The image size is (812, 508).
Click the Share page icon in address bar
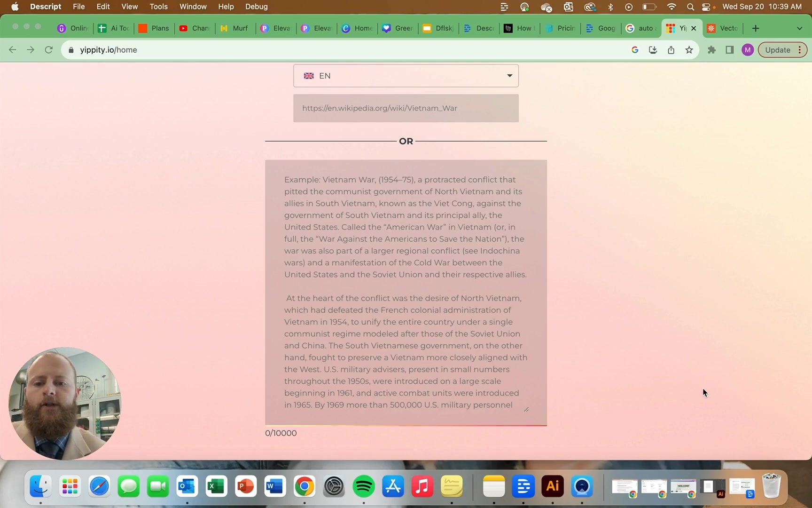pos(671,50)
